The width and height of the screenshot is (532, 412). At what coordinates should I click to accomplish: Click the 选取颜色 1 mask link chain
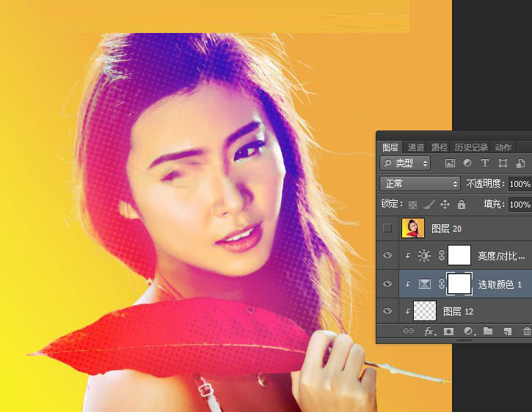pyautogui.click(x=441, y=284)
